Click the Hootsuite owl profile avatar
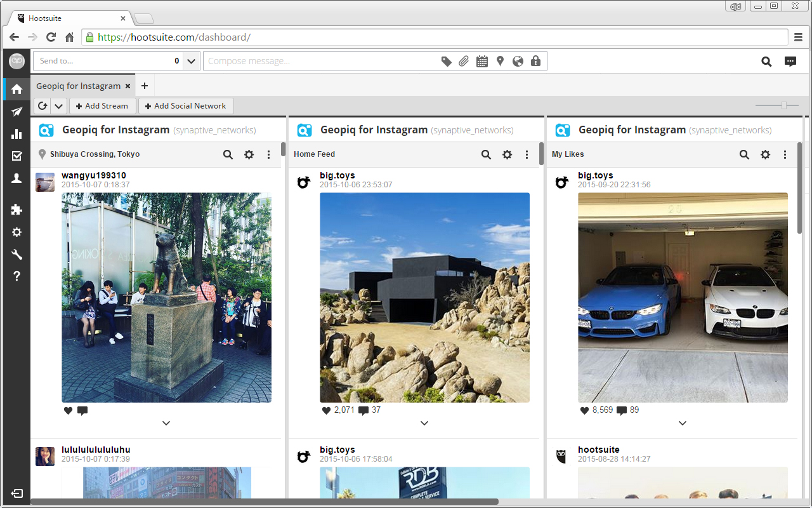812x508 pixels. coord(16,62)
